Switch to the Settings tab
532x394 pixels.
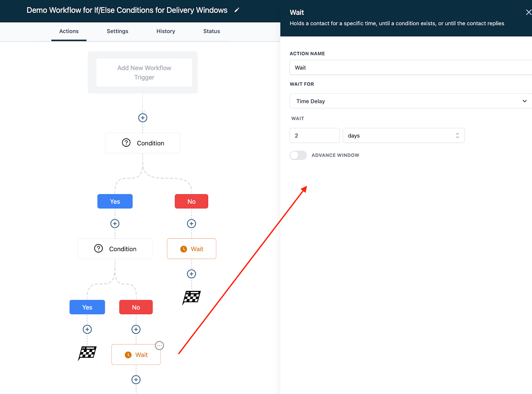tap(117, 31)
